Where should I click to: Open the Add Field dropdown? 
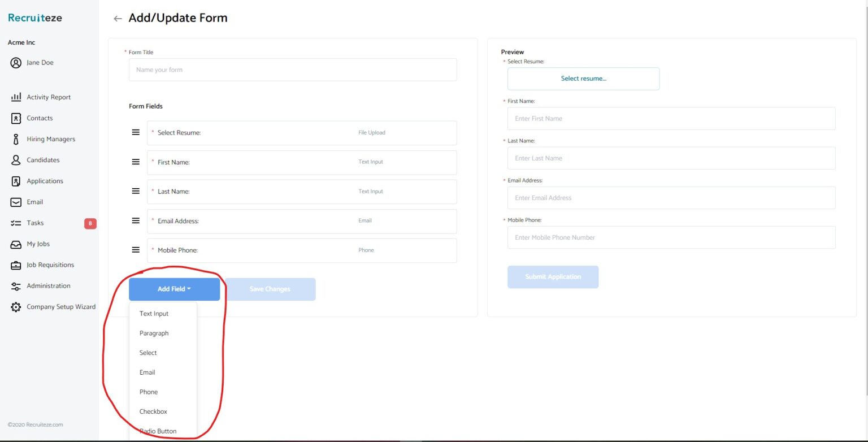click(x=174, y=289)
